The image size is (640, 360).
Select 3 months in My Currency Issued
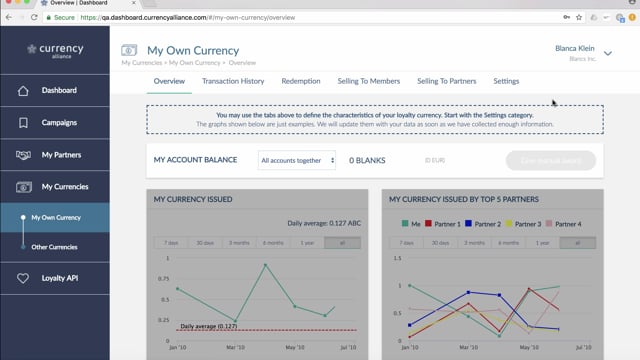tap(239, 243)
